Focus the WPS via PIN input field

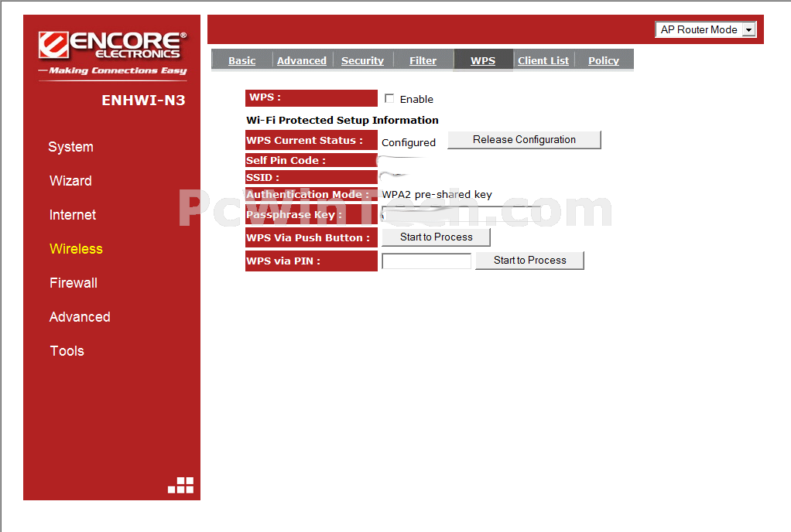pyautogui.click(x=426, y=261)
